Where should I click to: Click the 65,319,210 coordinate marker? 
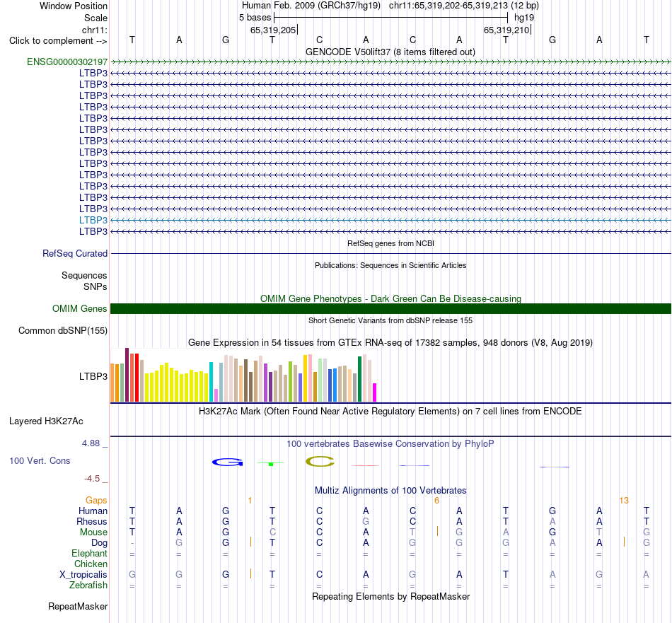pyautogui.click(x=507, y=30)
